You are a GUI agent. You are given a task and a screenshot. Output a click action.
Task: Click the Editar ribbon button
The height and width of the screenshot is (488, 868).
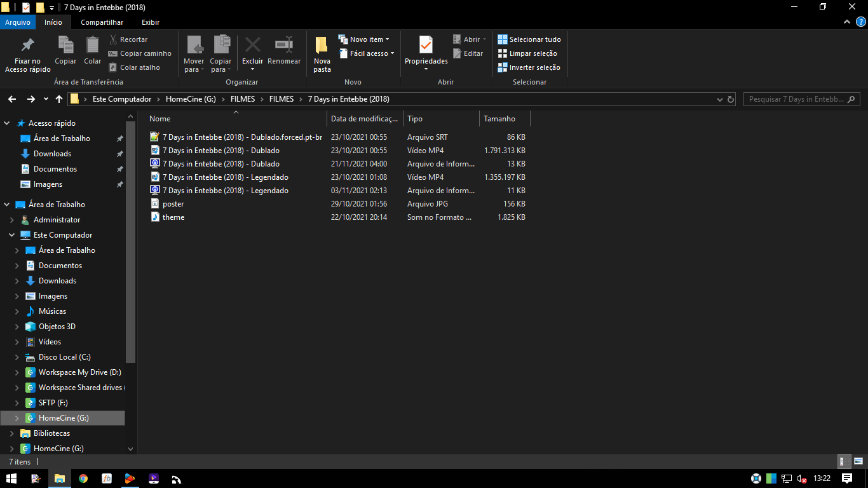[x=468, y=53]
